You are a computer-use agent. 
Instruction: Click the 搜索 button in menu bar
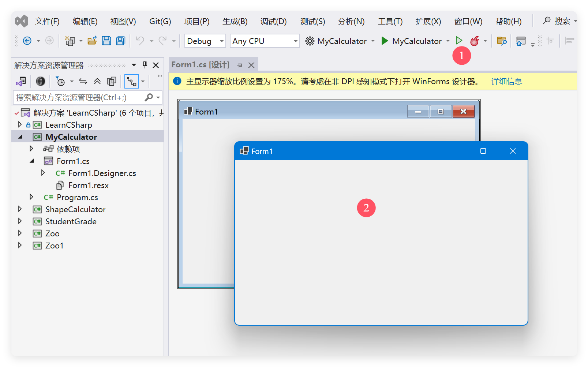pyautogui.click(x=557, y=21)
